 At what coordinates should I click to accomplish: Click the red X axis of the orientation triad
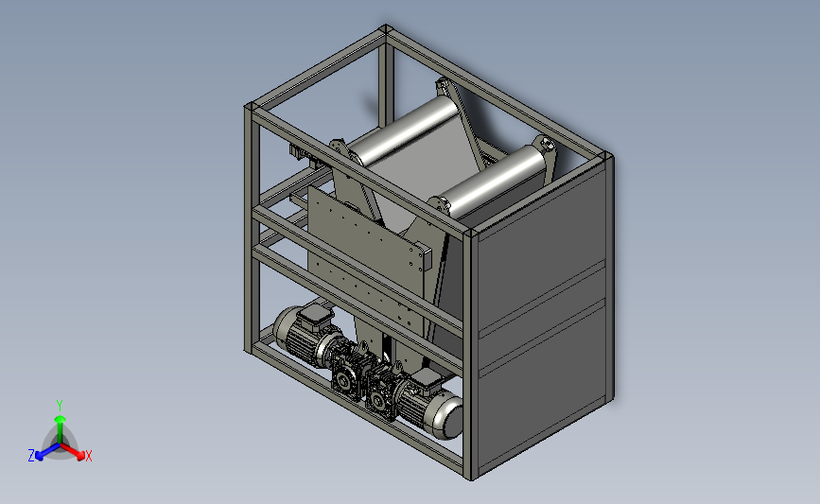[74, 452]
